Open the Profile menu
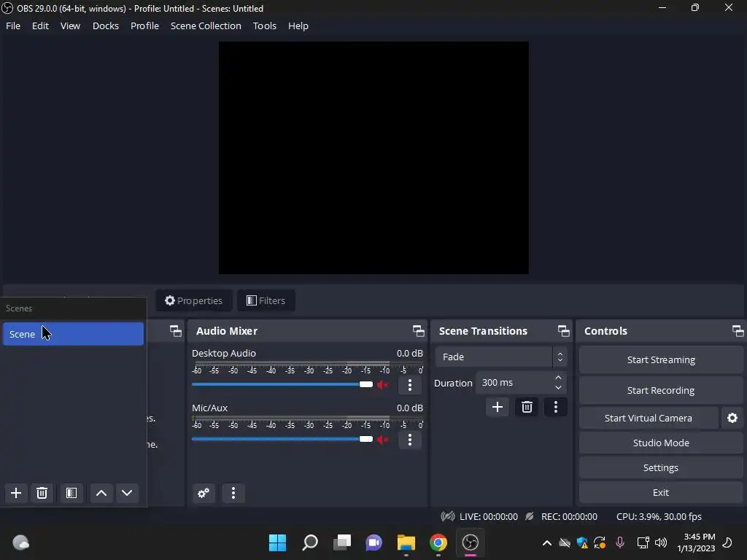 [x=145, y=26]
